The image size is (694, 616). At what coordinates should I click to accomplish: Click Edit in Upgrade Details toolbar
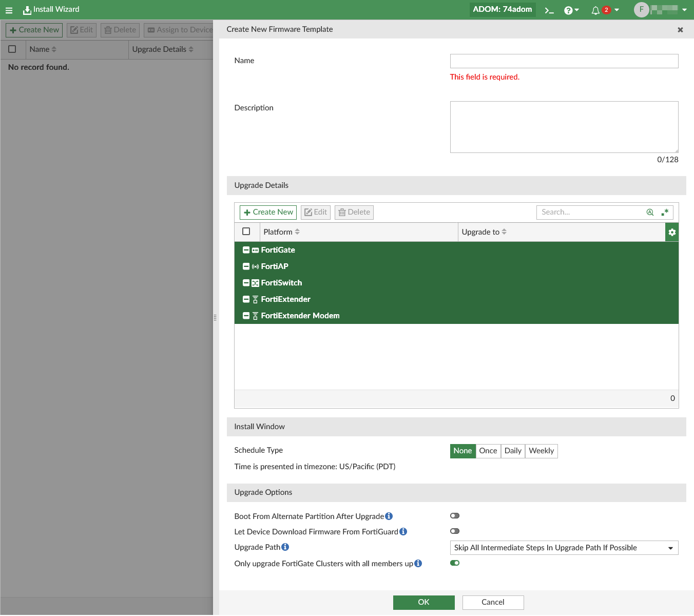316,212
